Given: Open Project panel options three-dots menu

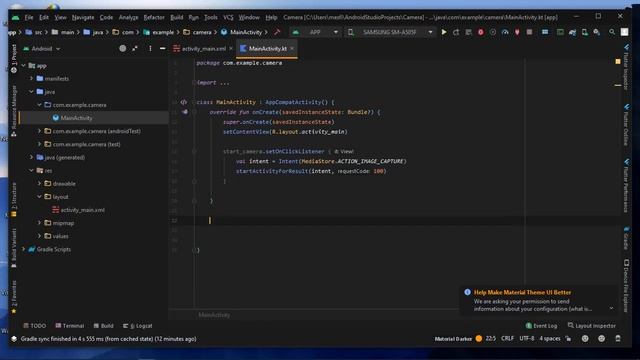Looking at the screenshot, I should pyautogui.click(x=150, y=48).
